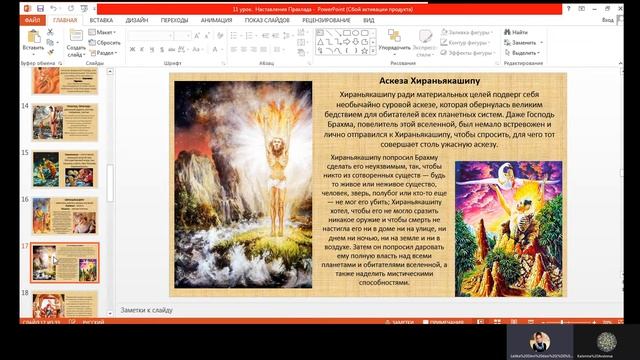The width and height of the screenshot is (640, 360).
Task: Click the Undo arrow icon
Action: tap(53, 9)
